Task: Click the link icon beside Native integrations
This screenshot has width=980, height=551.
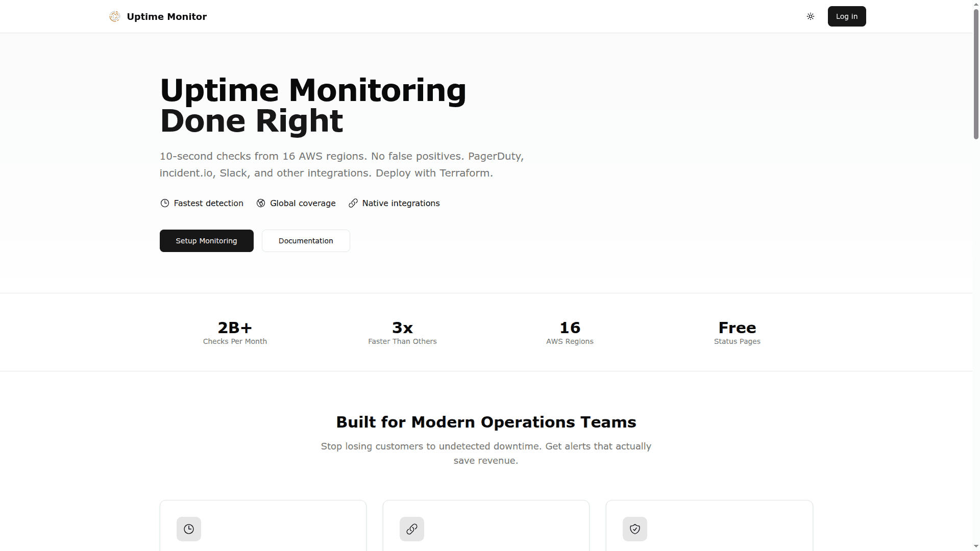Action: (x=353, y=203)
